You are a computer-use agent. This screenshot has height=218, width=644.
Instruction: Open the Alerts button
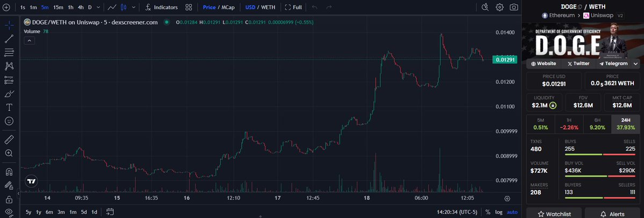click(612, 214)
